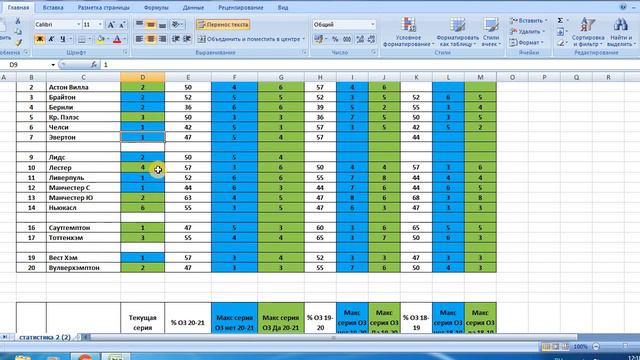This screenshot has width=640, height=360.
Task: Open Найти и выделить menu
Action: 621,32
